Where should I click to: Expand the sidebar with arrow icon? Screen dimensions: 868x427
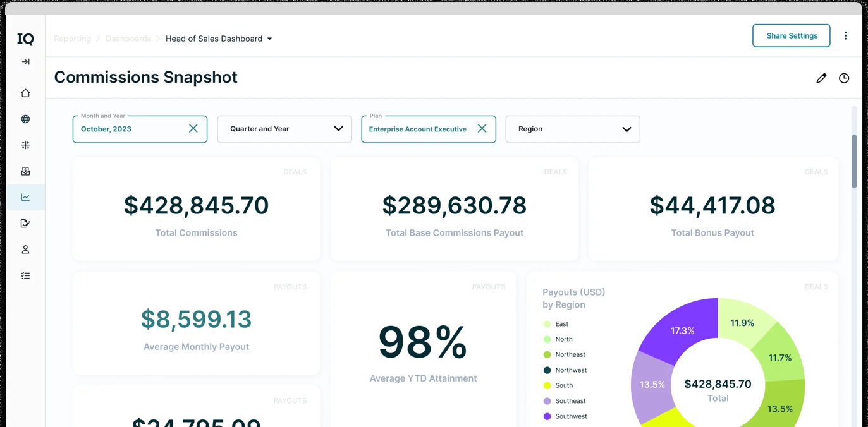[x=25, y=62]
